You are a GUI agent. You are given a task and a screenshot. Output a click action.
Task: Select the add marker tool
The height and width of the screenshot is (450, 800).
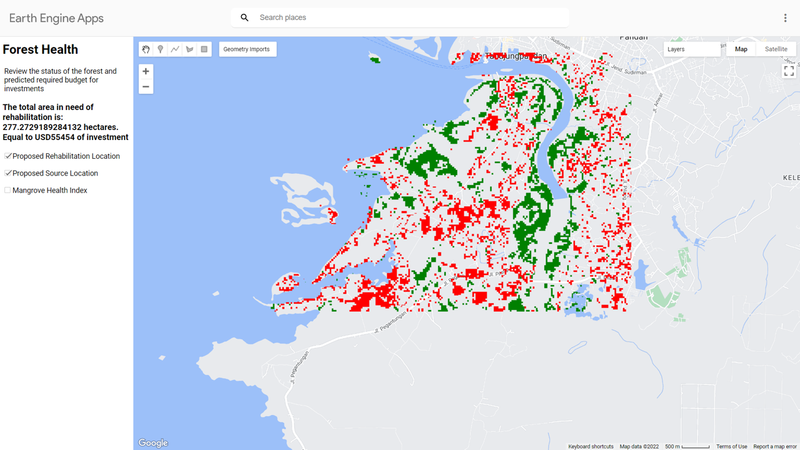pos(160,49)
